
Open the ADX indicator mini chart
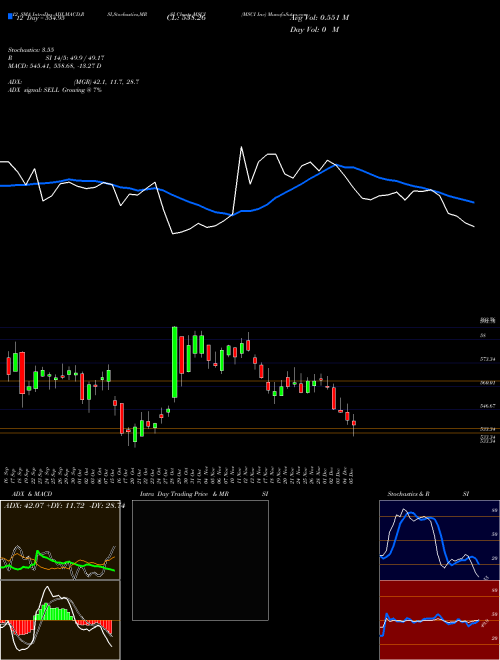pos(60,540)
